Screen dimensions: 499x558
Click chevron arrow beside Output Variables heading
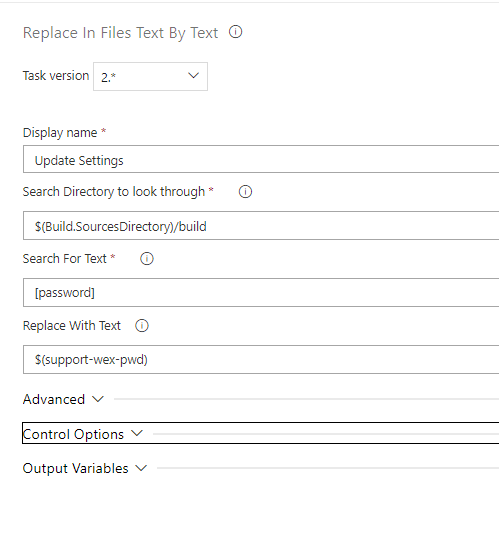[141, 468]
